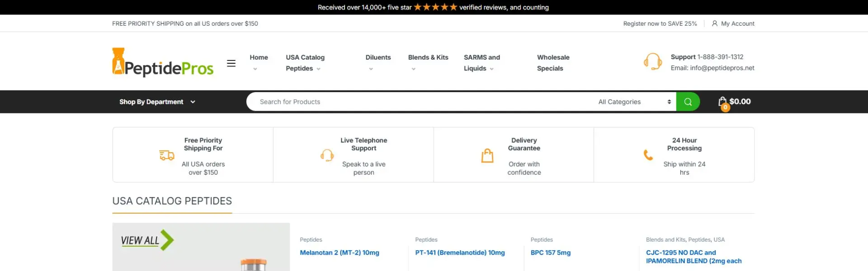Viewport: 868px width, 271px height.
Task: Click the 24 Hour Processing title
Action: (684, 144)
